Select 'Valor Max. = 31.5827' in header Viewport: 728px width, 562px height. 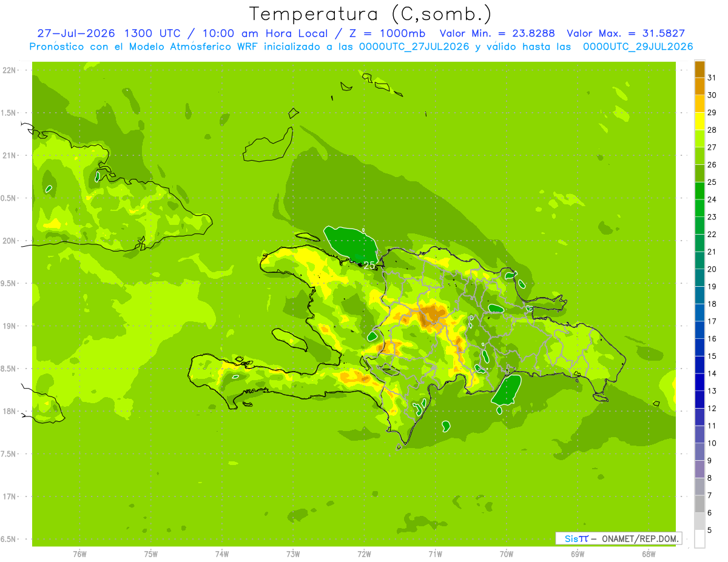(x=625, y=34)
